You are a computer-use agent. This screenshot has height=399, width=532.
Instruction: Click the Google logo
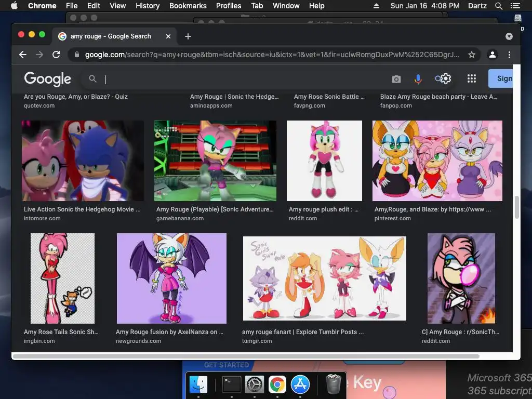point(47,79)
